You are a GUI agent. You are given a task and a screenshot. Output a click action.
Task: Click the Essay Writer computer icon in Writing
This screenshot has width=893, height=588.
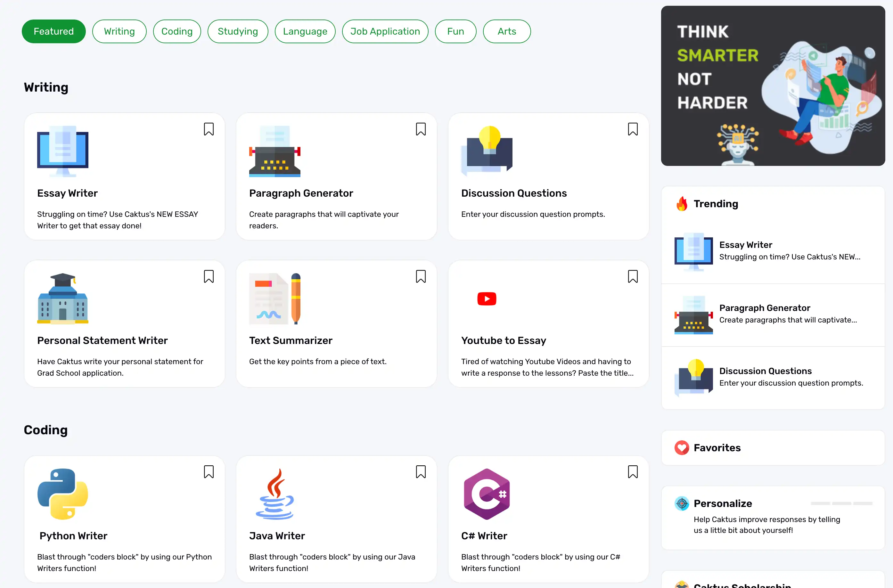click(63, 151)
